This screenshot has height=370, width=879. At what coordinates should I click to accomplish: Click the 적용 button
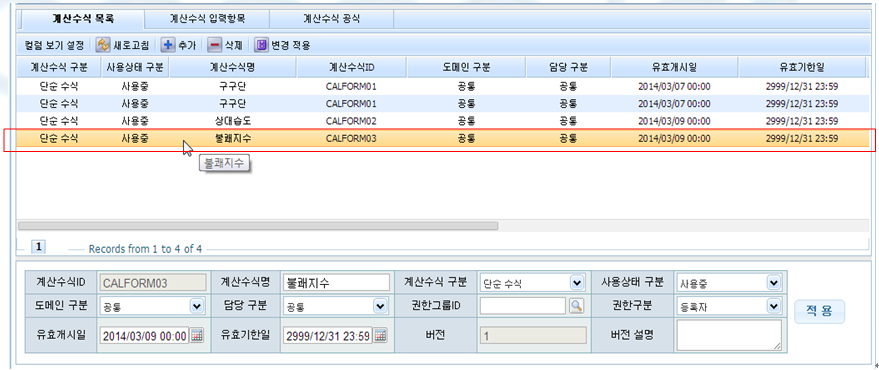819,311
